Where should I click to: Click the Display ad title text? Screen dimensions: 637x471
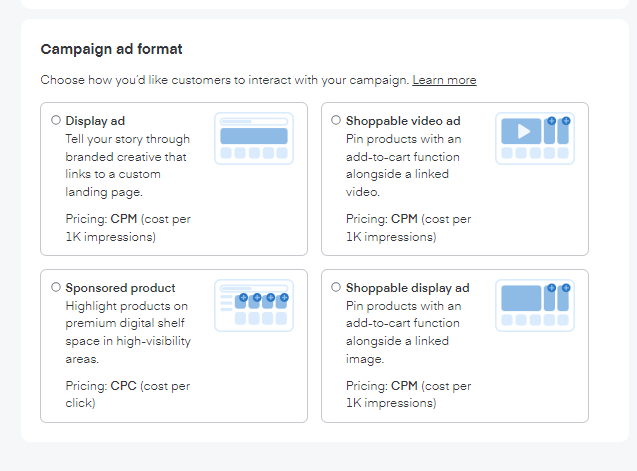coord(95,121)
